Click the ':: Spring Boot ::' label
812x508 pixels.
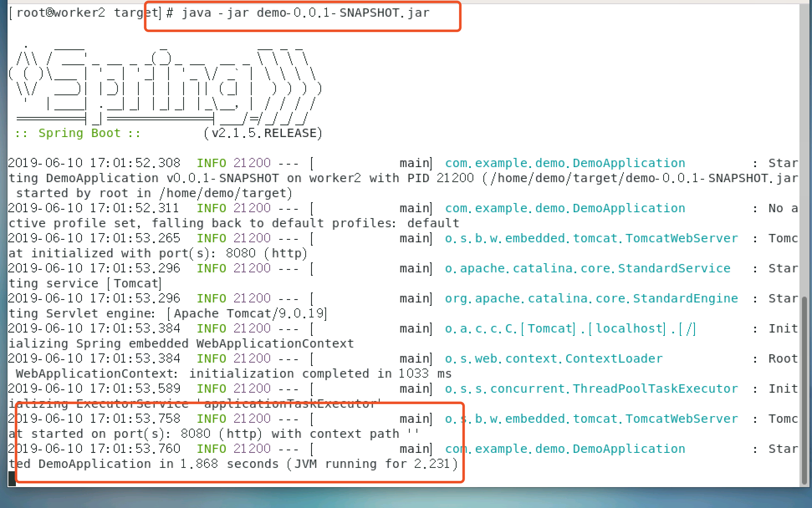(x=78, y=133)
